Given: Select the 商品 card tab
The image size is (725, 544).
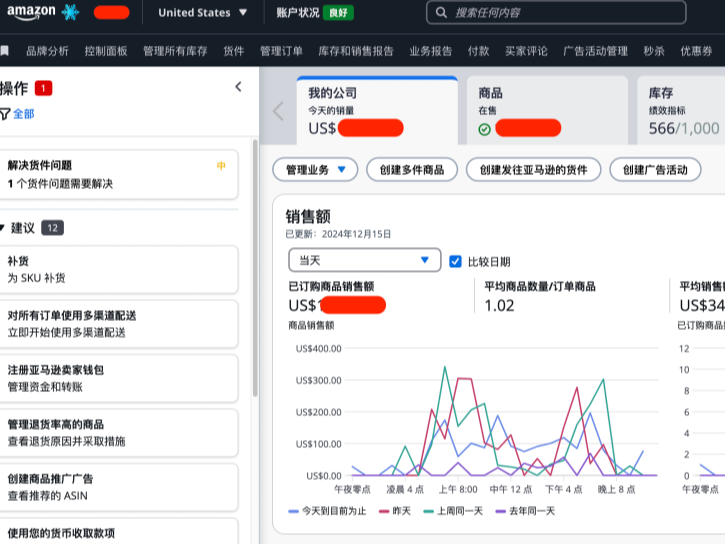Looking at the screenshot, I should click(547, 110).
